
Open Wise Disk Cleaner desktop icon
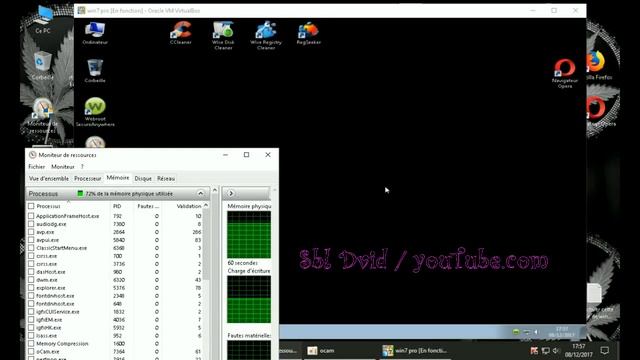pos(223,35)
